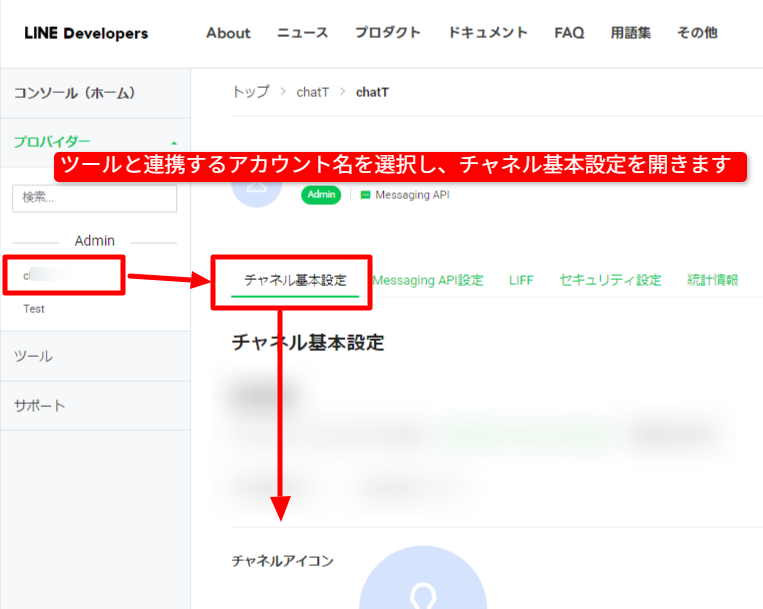This screenshot has height=609, width=763.
Task: Click the LINE Developers logo
Action: pos(86,33)
